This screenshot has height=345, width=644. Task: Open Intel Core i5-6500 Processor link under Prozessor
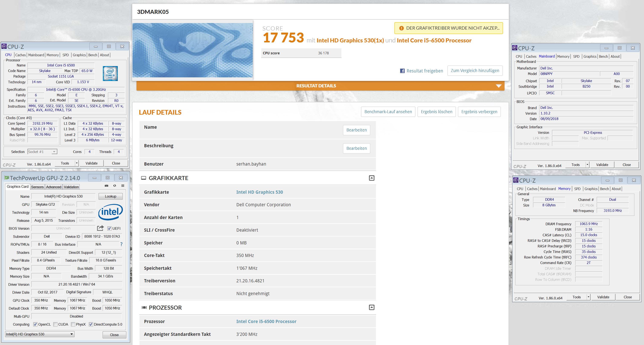(266, 322)
